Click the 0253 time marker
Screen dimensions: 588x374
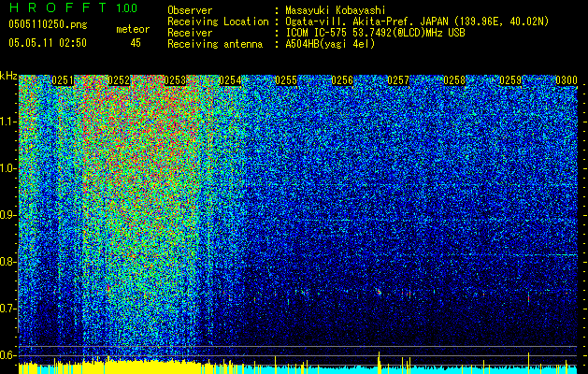coord(175,80)
